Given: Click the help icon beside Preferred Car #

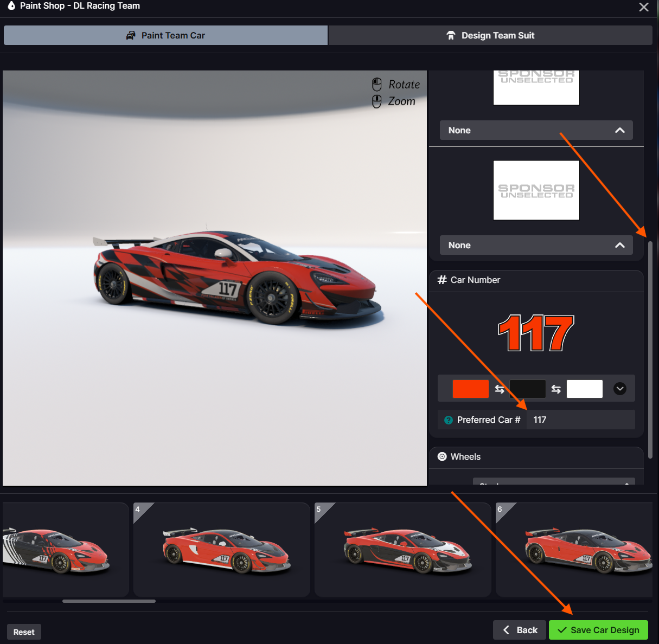Looking at the screenshot, I should tap(448, 420).
